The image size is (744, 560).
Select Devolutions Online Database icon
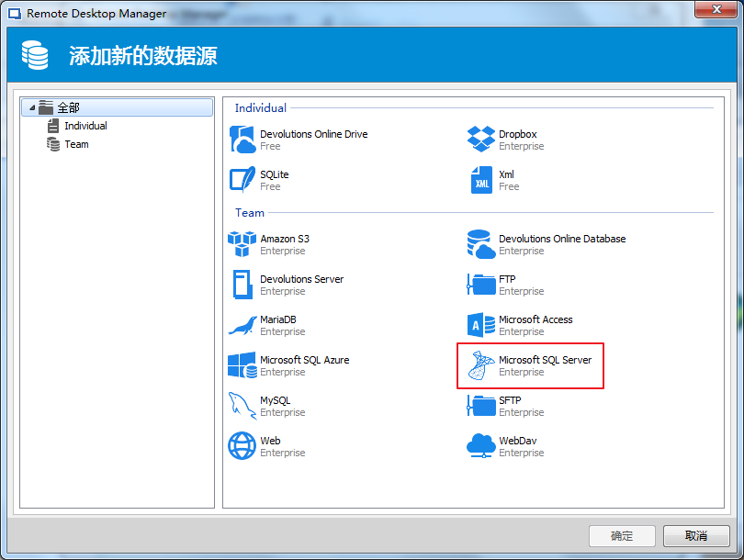pos(481,244)
